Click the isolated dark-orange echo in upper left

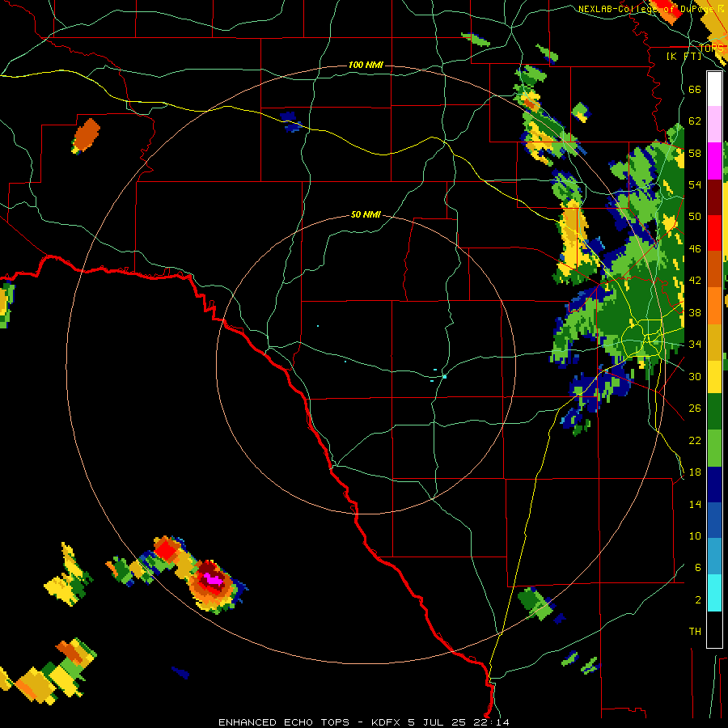tap(87, 133)
